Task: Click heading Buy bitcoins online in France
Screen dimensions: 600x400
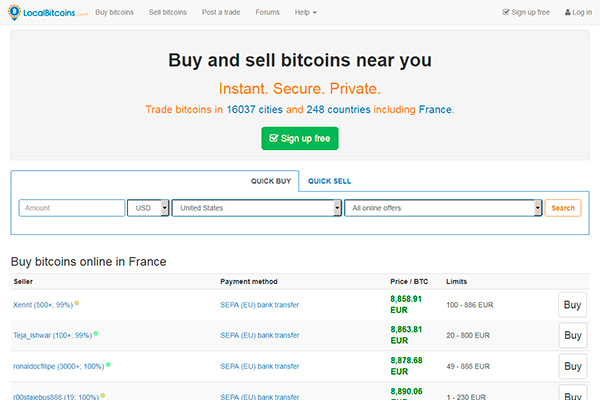Action: point(89,262)
